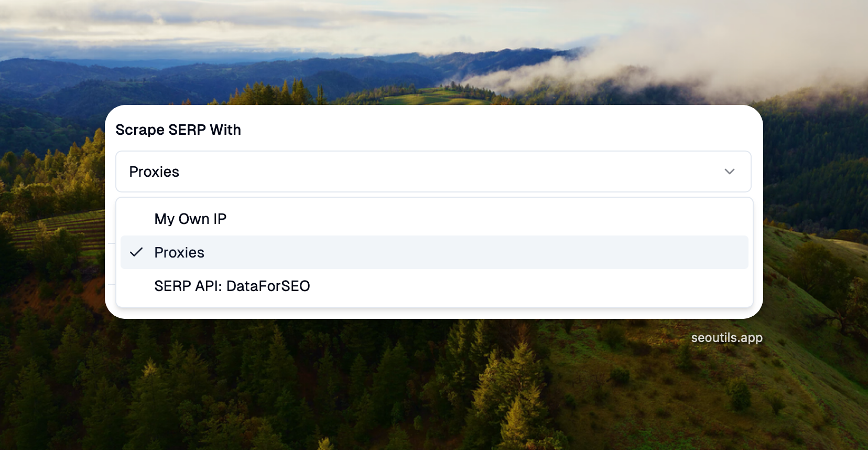
Task: Click the Proxies value in the select field
Action: (x=154, y=172)
